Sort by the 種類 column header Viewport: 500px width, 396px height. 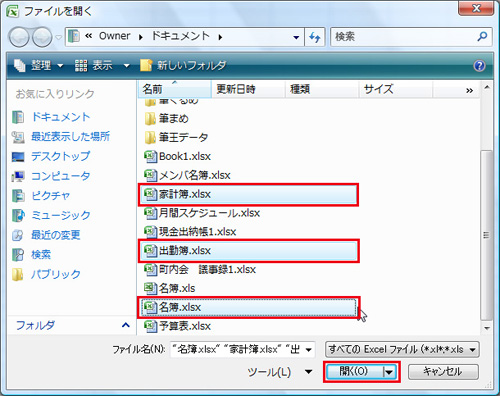pyautogui.click(x=322, y=89)
